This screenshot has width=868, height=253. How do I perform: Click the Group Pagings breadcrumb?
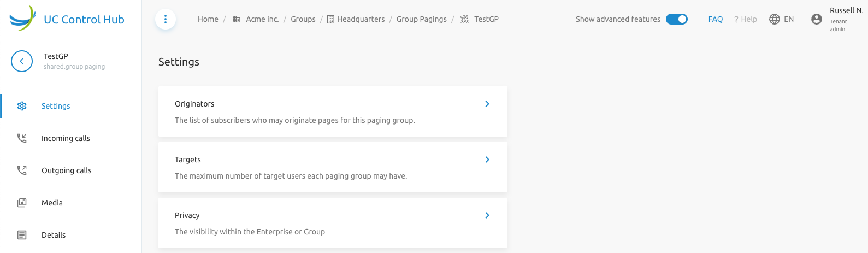click(x=422, y=19)
